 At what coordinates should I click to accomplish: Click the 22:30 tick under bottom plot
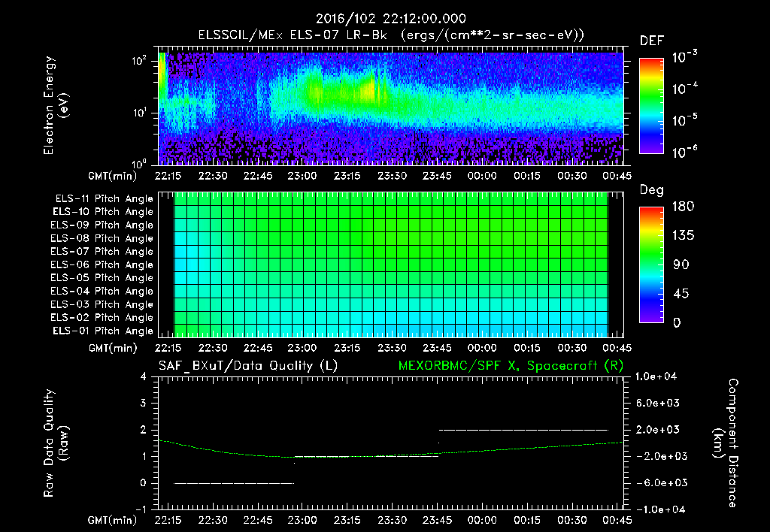coord(213,520)
